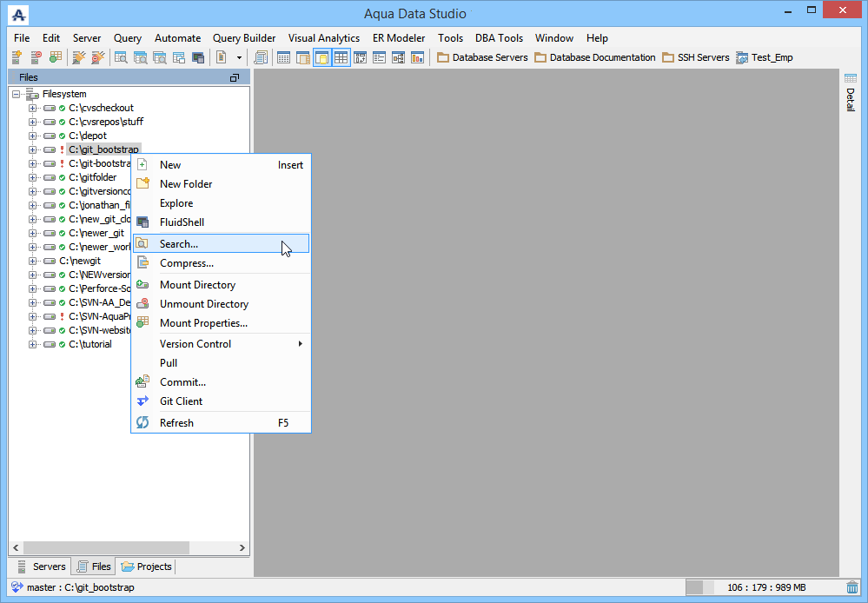Choose Commit... in the context menu
This screenshot has height=603, width=868.
point(221,382)
